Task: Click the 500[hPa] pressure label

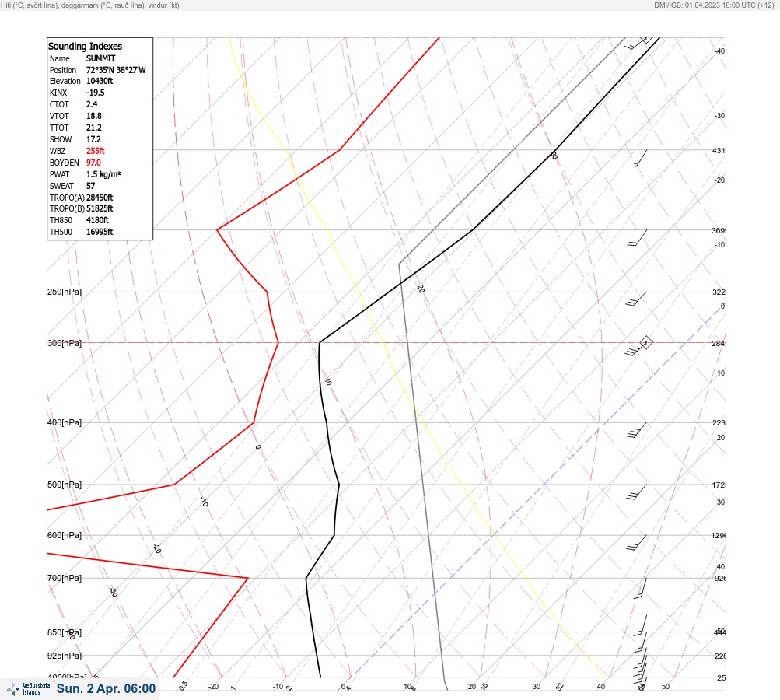Action: click(x=65, y=485)
